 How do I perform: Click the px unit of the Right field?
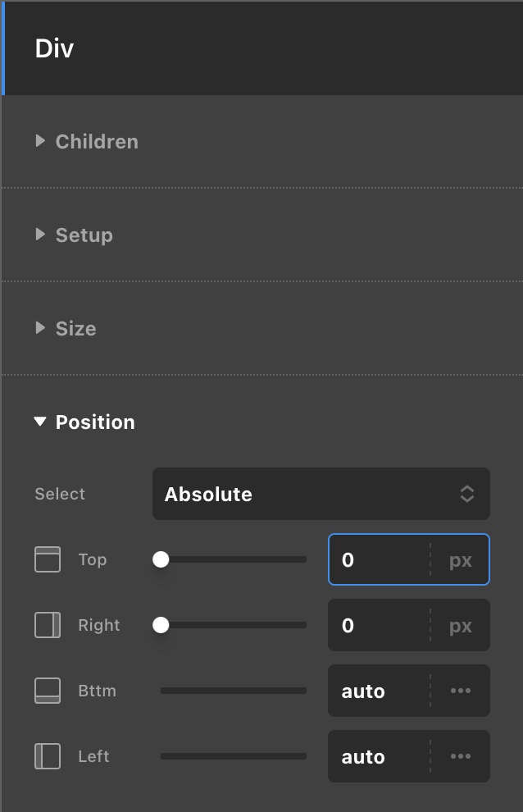coord(461,625)
